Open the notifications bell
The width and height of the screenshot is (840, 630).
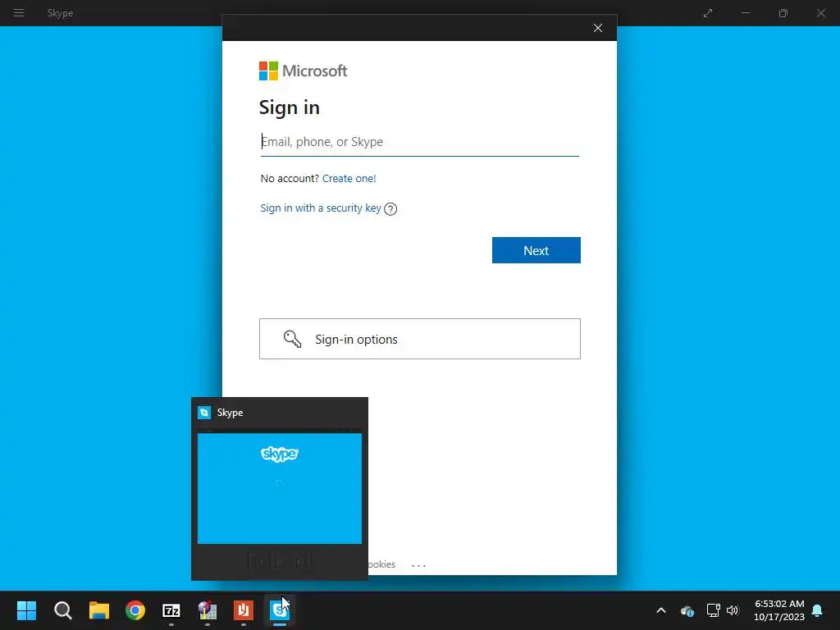coord(818,610)
